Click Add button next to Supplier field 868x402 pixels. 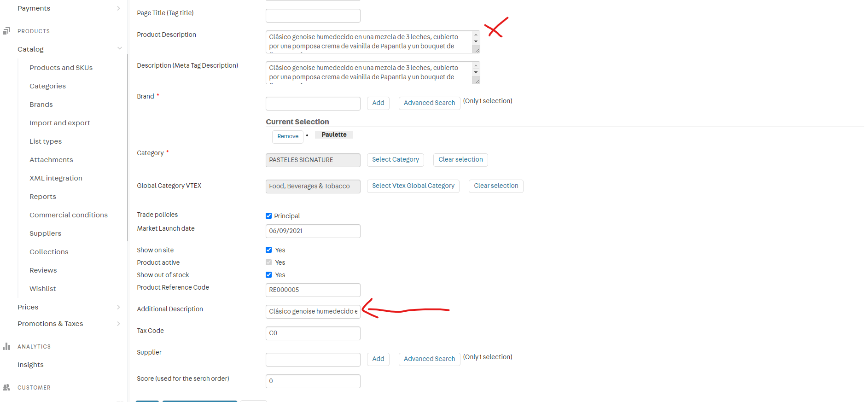(x=378, y=359)
